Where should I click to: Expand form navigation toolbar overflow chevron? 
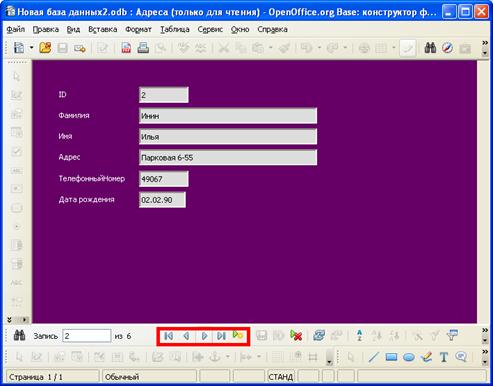pyautogui.click(x=485, y=330)
